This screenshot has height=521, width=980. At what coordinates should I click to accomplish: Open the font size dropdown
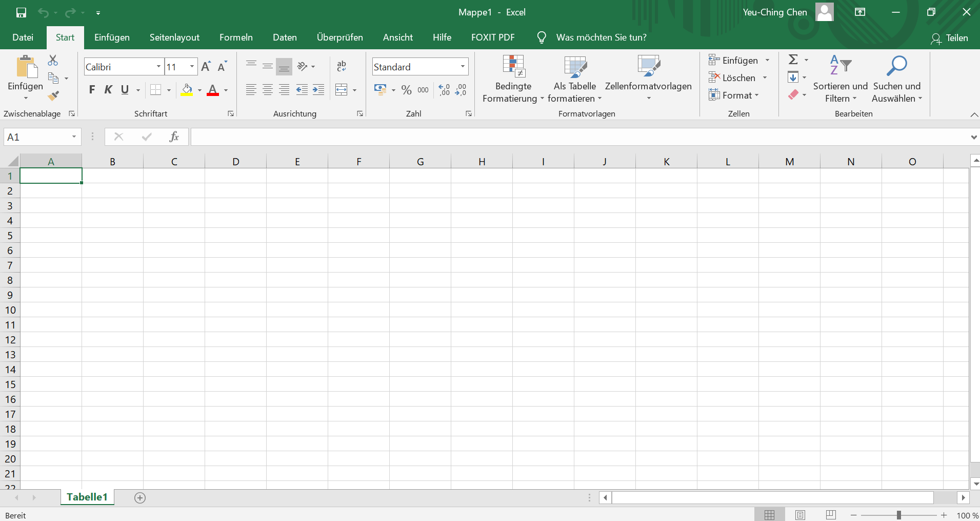tap(192, 67)
